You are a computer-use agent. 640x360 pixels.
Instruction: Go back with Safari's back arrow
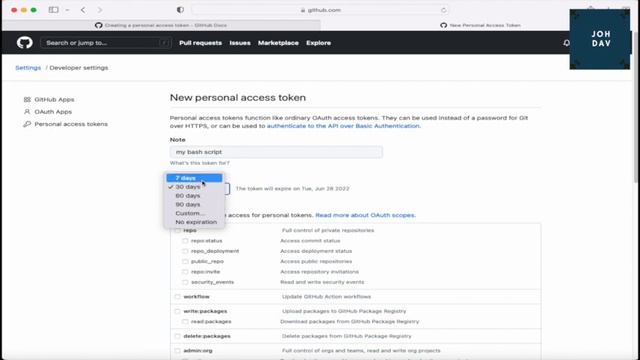[83, 10]
